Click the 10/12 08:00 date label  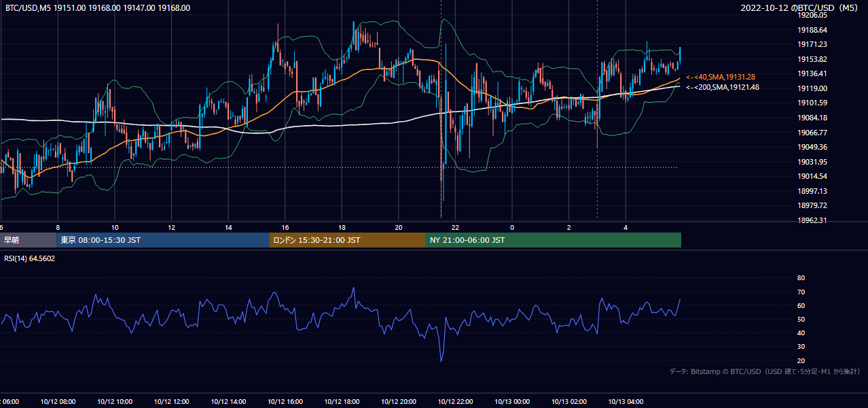point(58,402)
